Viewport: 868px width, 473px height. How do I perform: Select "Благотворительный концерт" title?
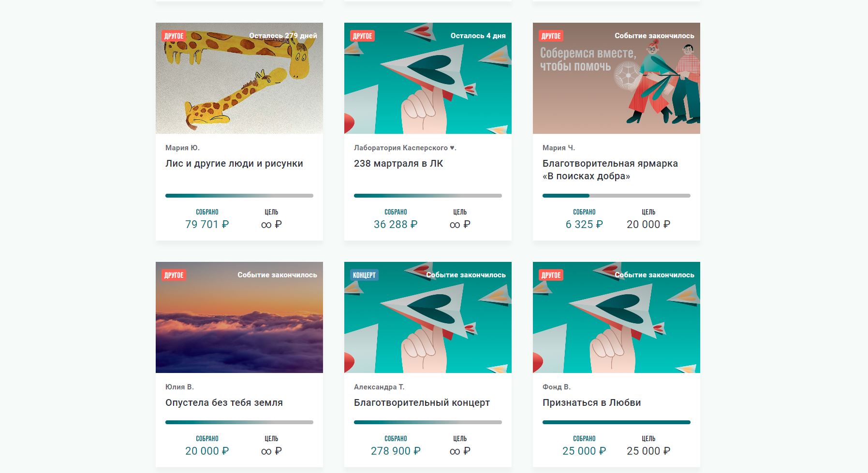pyautogui.click(x=422, y=402)
